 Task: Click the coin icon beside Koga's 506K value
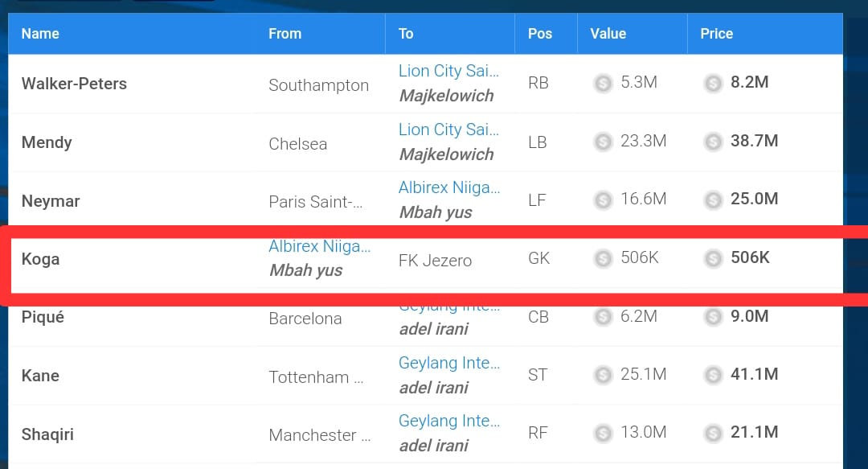point(603,258)
